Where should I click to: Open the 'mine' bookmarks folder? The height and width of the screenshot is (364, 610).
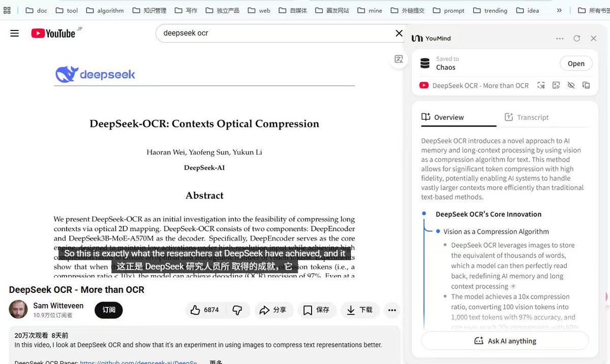point(370,10)
